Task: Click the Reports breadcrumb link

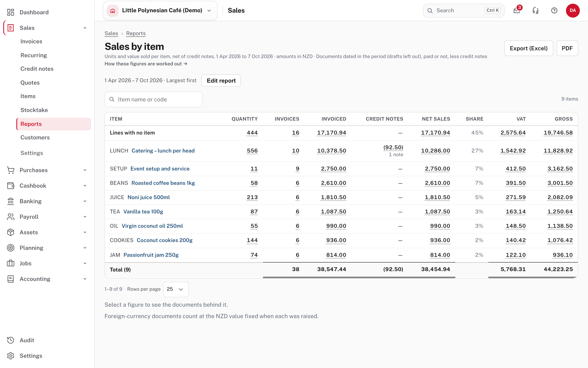Action: [136, 33]
